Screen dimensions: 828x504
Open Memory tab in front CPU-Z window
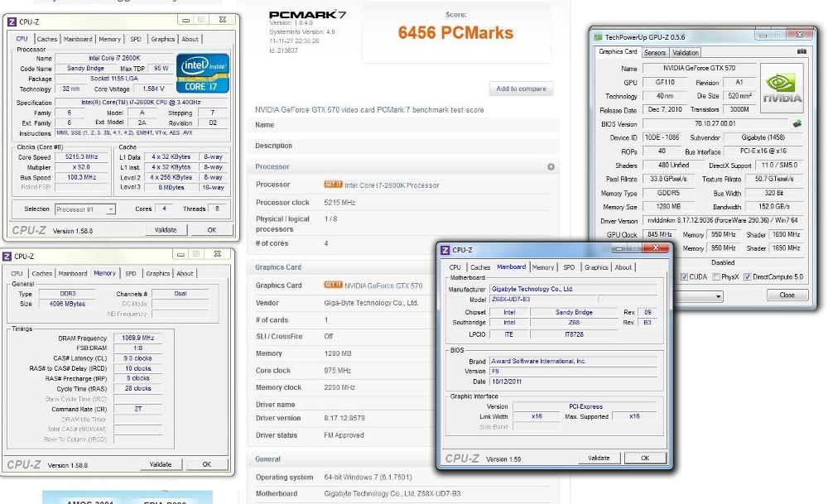pos(543,267)
